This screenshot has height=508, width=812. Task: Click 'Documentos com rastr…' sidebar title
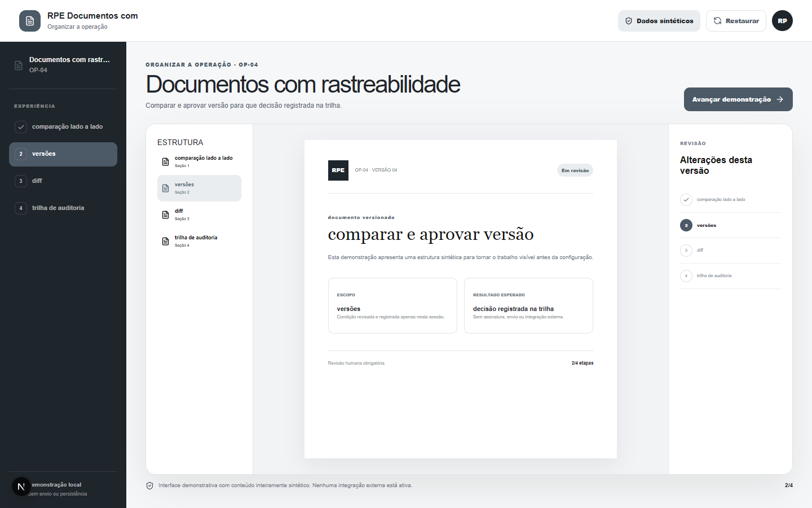(x=69, y=60)
